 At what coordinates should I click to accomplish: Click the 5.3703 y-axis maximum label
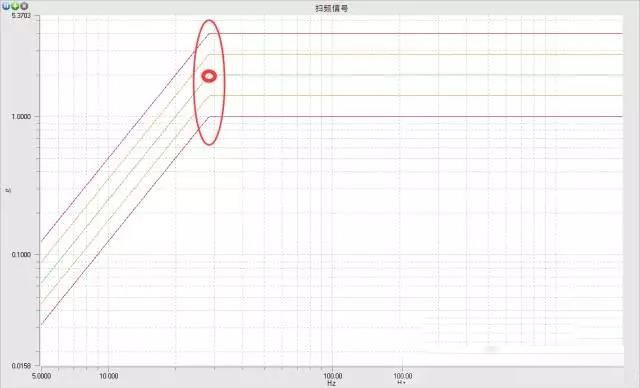(x=21, y=16)
